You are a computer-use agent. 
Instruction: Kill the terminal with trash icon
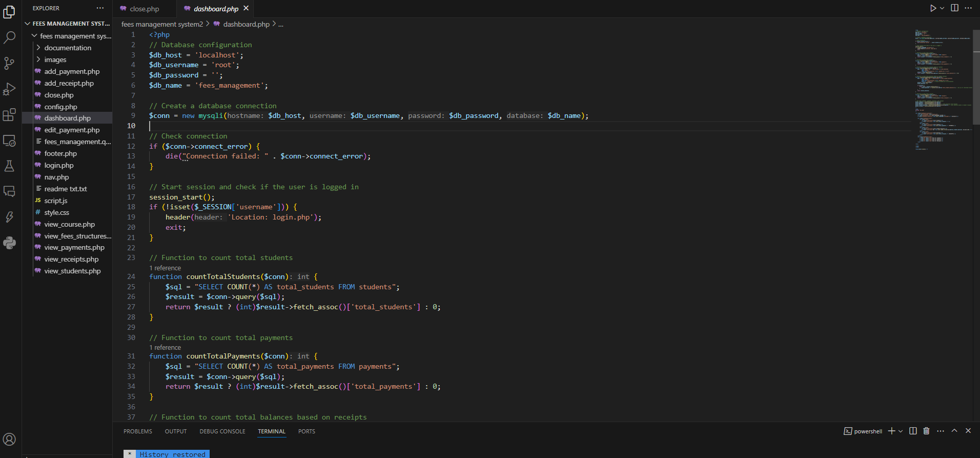point(926,431)
